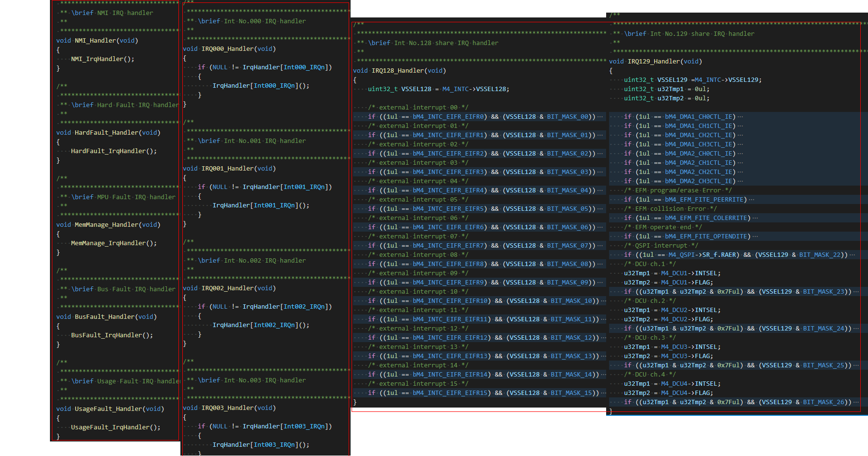Expand folded block after bM4_EFM_FITE_PEERRITE condition

[751, 200]
